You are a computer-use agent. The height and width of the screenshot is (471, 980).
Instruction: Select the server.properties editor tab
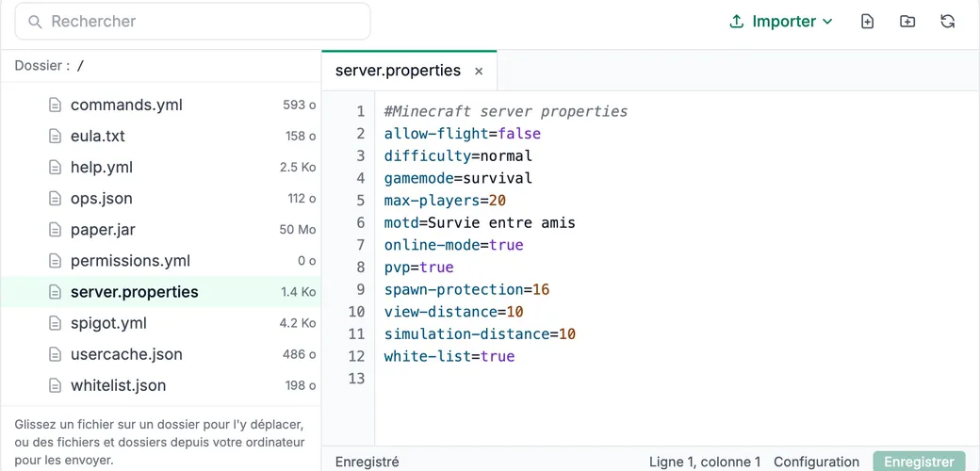pyautogui.click(x=398, y=71)
